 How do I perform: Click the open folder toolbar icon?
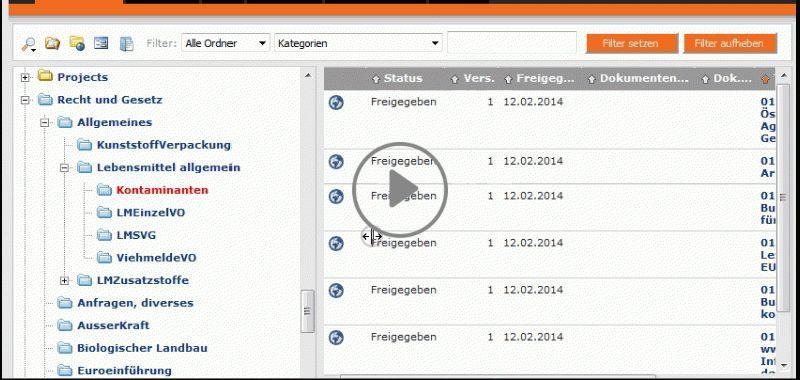pyautogui.click(x=53, y=43)
